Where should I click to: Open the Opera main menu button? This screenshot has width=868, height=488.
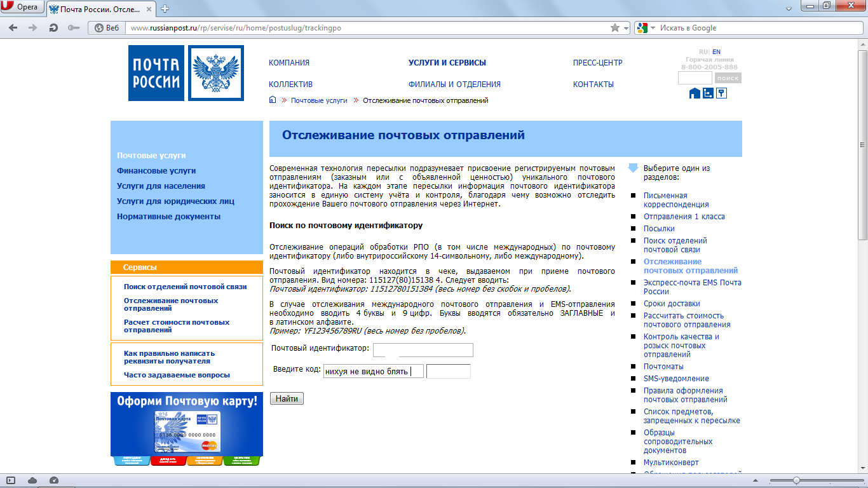pyautogui.click(x=22, y=8)
